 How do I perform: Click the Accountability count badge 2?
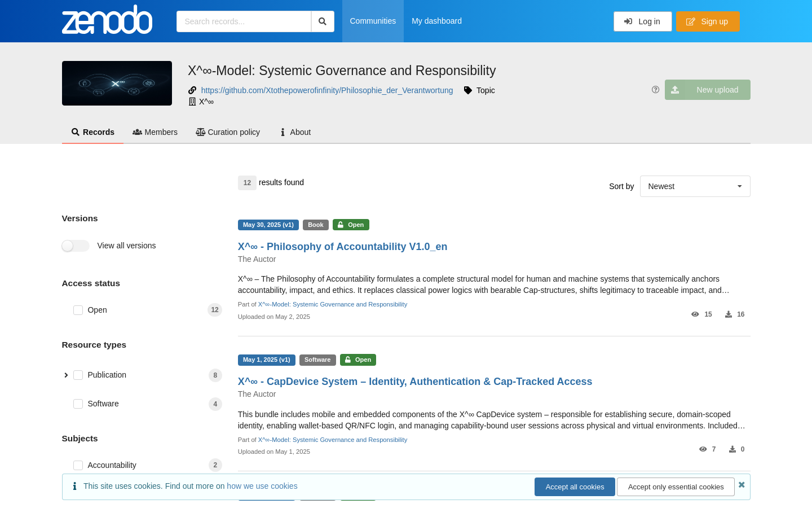click(x=215, y=465)
